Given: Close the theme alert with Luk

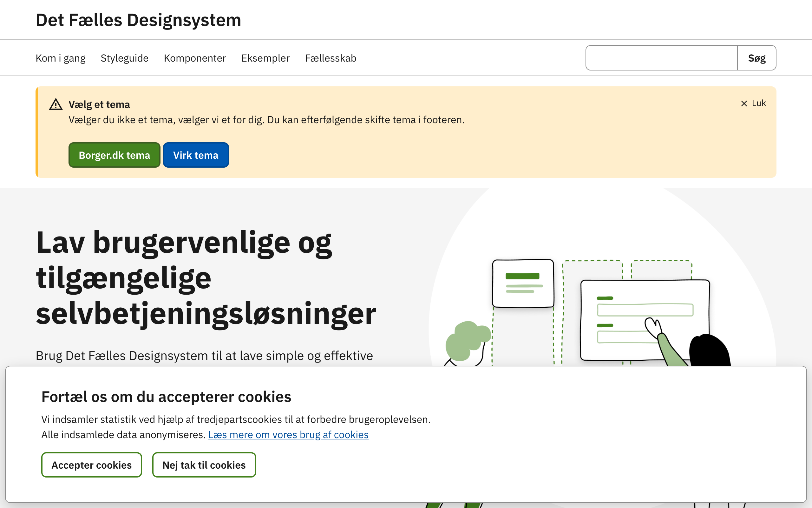Looking at the screenshot, I should (753, 103).
